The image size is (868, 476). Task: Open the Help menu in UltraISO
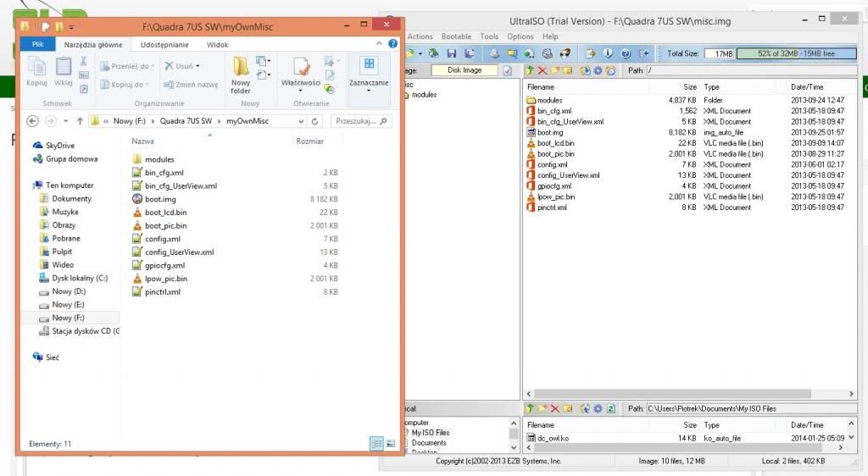coord(550,36)
